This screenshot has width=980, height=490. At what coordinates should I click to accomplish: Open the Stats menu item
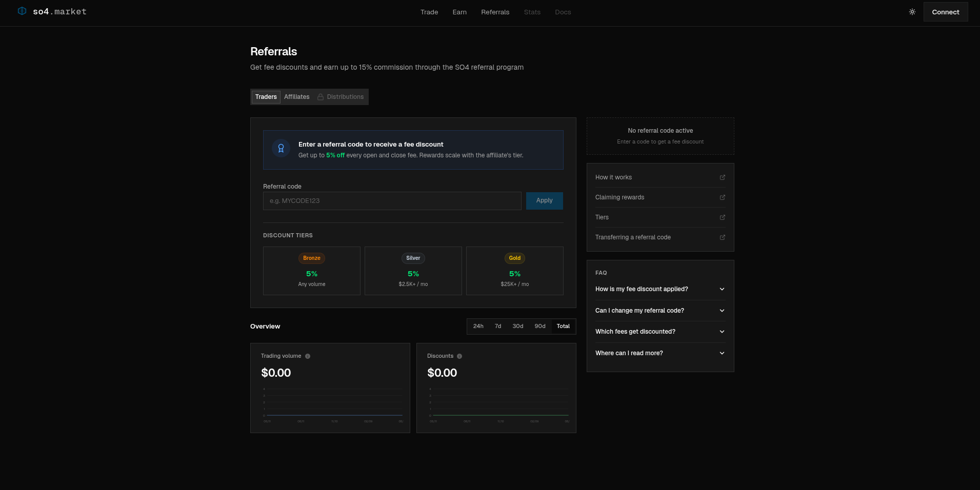coord(532,12)
